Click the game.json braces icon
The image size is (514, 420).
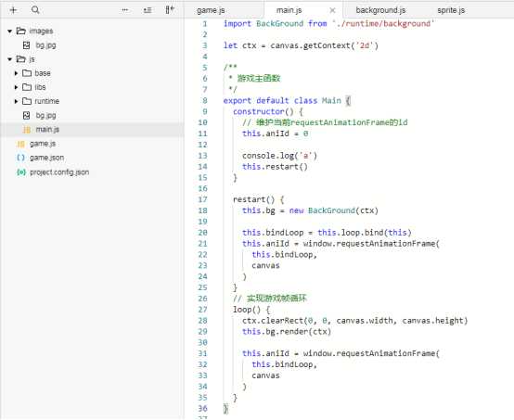click(20, 158)
